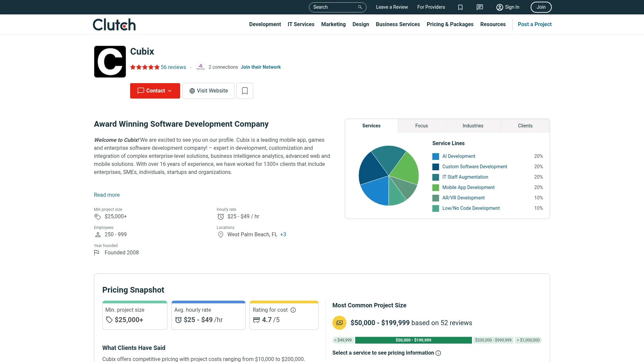Click the Min. project size snapshot card
Viewport: 644px width, 362px height.
coord(135,315)
